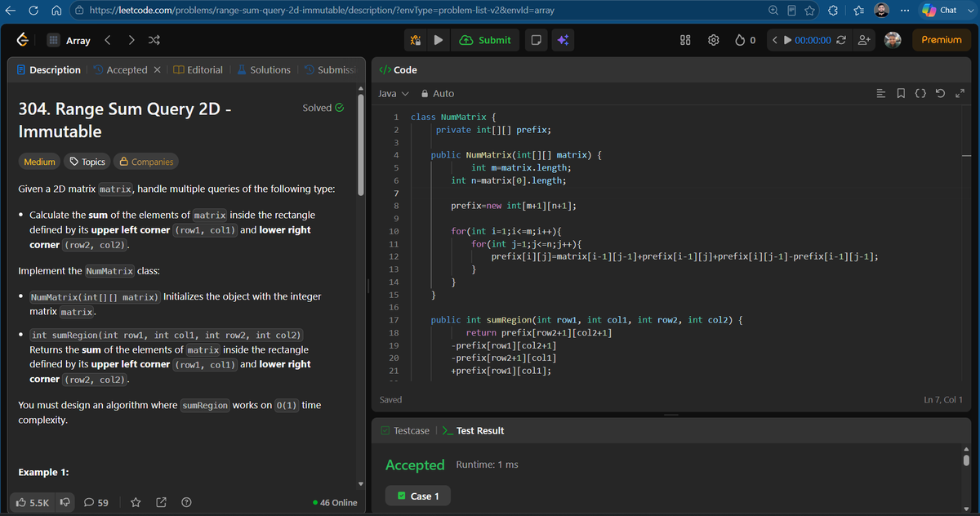Open the notes sticky icon
The height and width of the screenshot is (516, 980).
point(536,40)
